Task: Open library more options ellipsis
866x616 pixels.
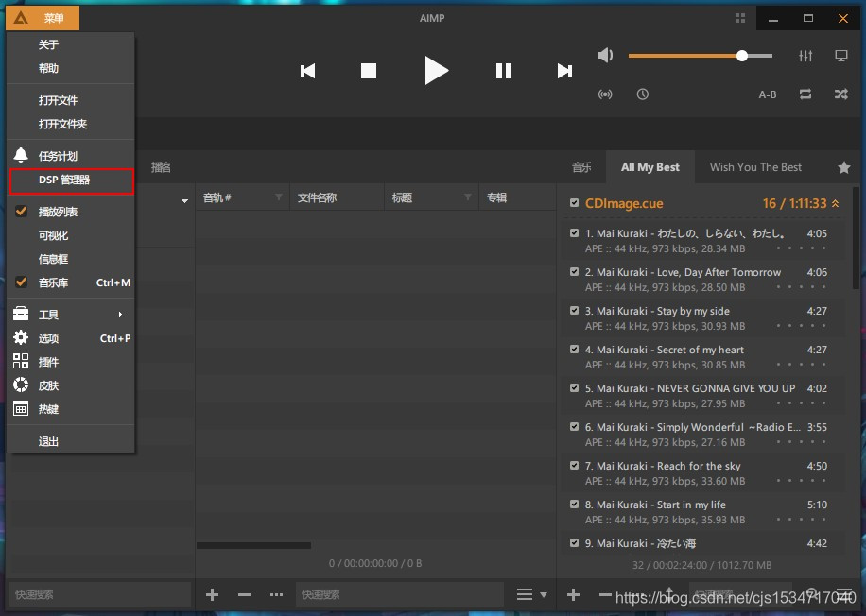Action: (276, 594)
